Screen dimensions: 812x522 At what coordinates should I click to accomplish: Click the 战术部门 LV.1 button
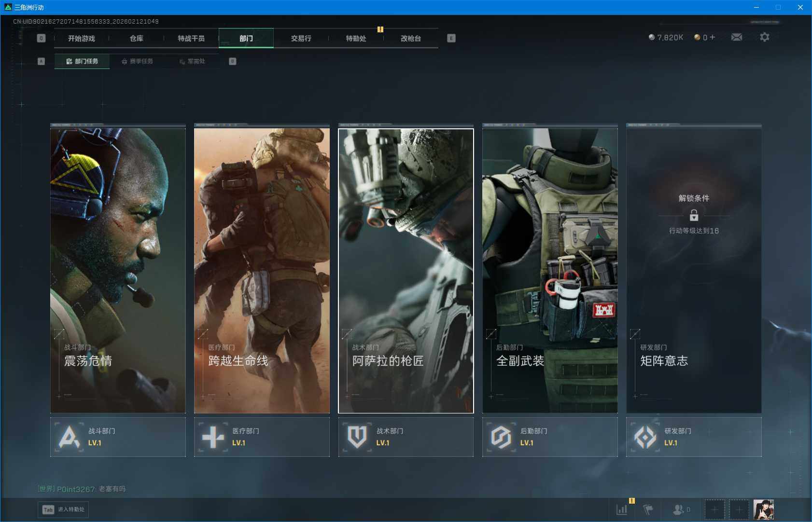pos(406,437)
